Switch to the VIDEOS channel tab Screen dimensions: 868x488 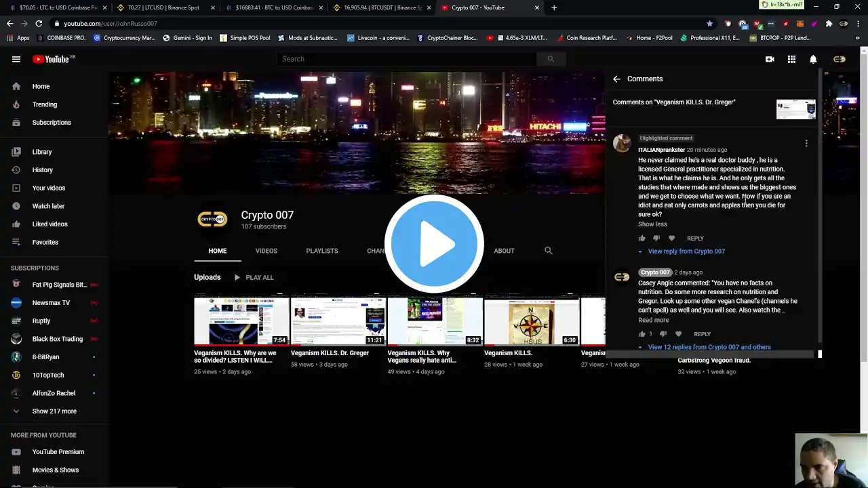[x=267, y=251]
